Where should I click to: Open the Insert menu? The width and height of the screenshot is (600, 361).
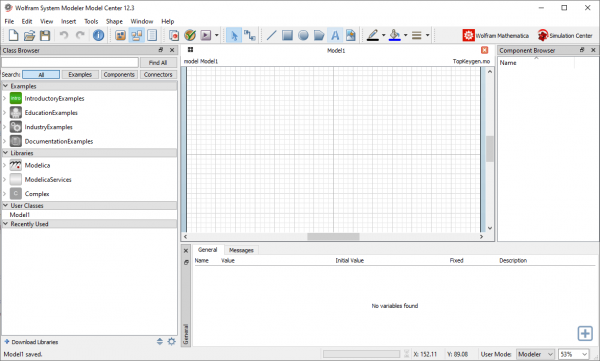[68, 21]
